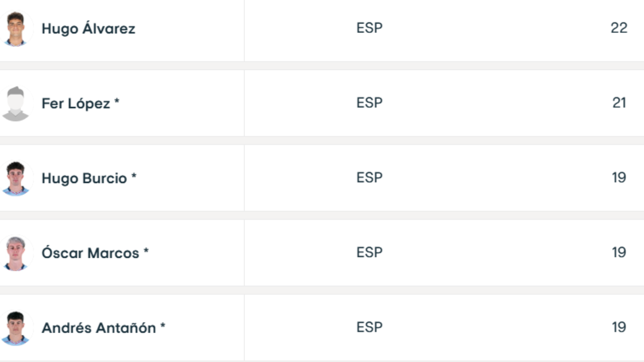Select Andrés Antañón name link
Viewport: 644px width, 362px height.
(99, 328)
